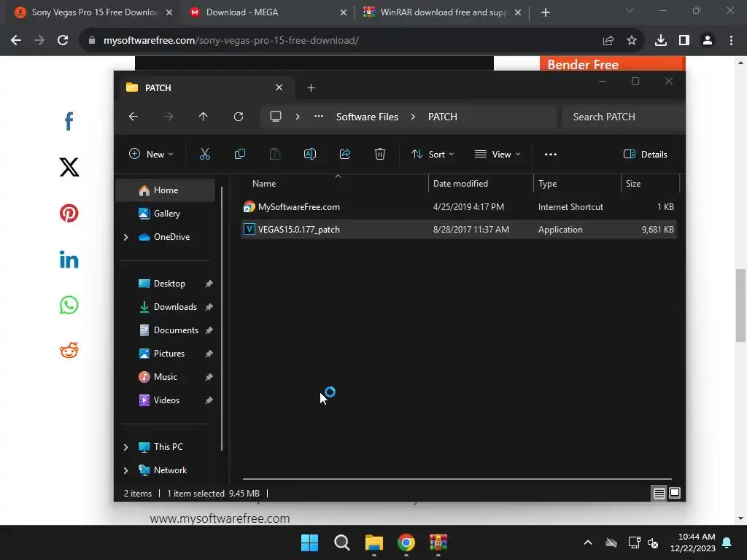The height and width of the screenshot is (560, 747).
Task: Click Software Files breadcrumb
Action: 367,117
